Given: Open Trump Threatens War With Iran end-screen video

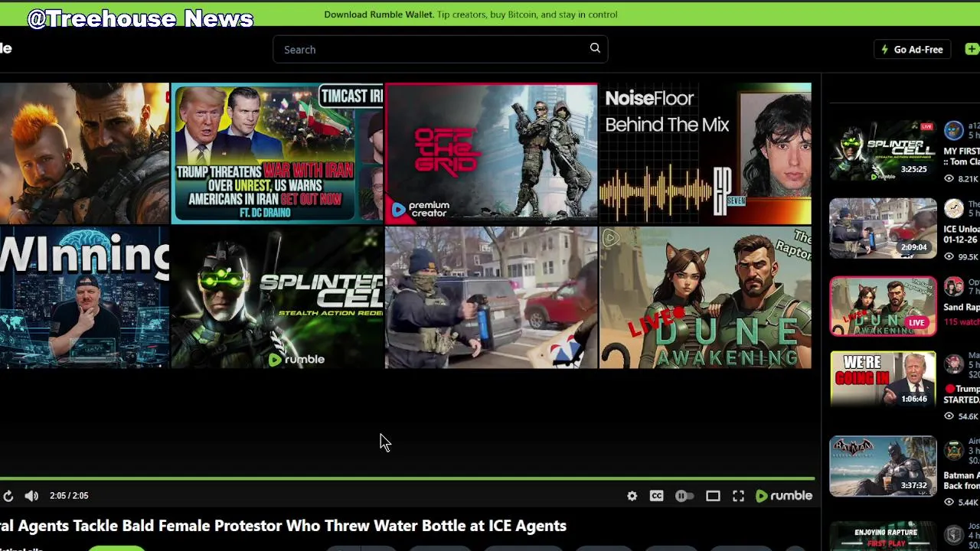Looking at the screenshot, I should [x=277, y=153].
